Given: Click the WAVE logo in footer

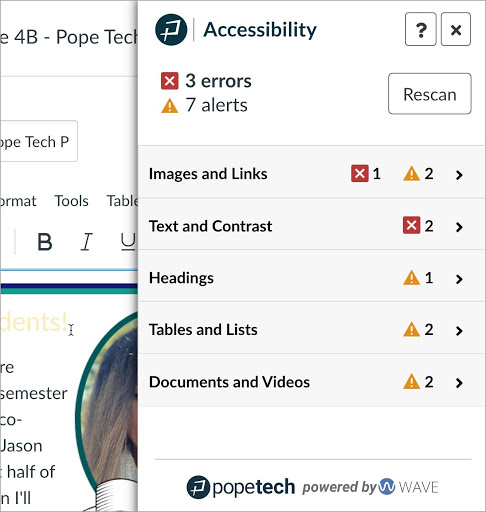Looking at the screenshot, I should pos(409,487).
